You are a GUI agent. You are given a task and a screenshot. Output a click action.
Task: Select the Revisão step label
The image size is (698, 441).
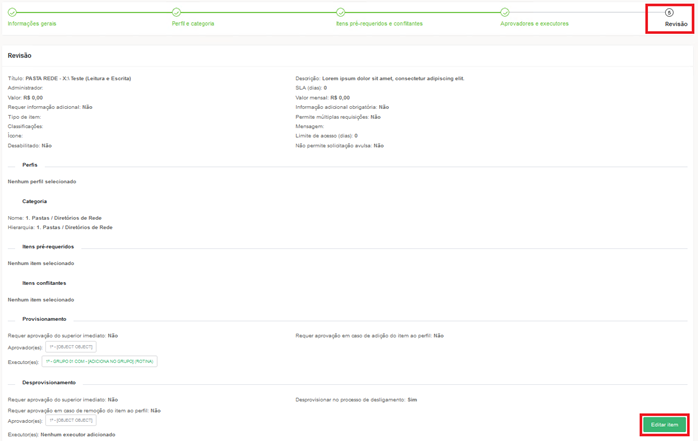coord(676,24)
